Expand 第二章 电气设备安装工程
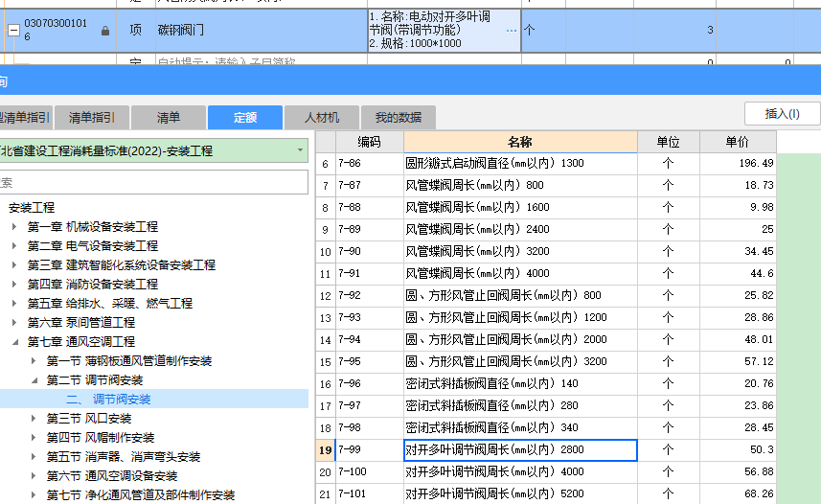This screenshot has width=821, height=504. point(14,245)
